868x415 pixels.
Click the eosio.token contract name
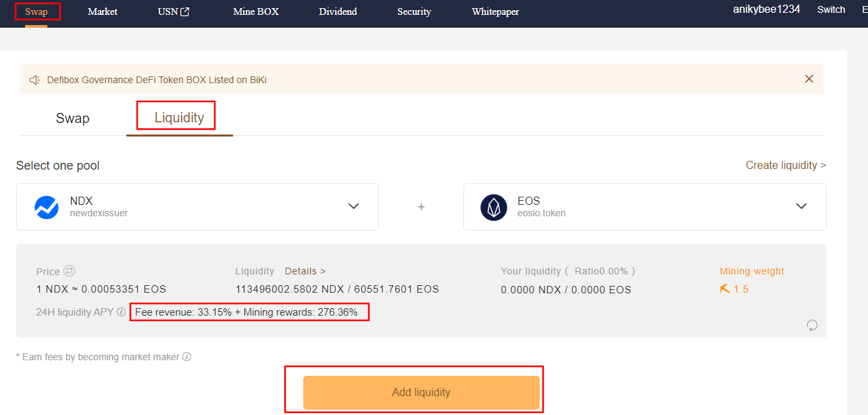click(542, 213)
